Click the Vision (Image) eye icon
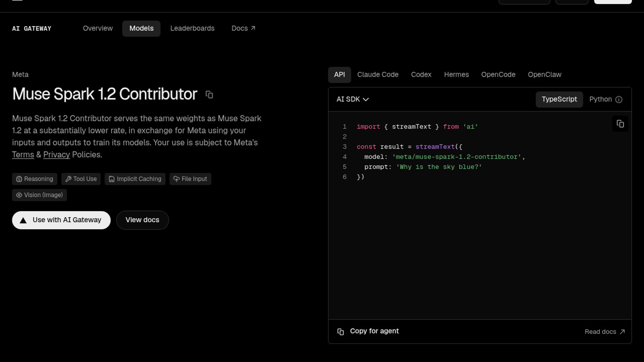Image resolution: width=644 pixels, height=362 pixels. (x=19, y=195)
